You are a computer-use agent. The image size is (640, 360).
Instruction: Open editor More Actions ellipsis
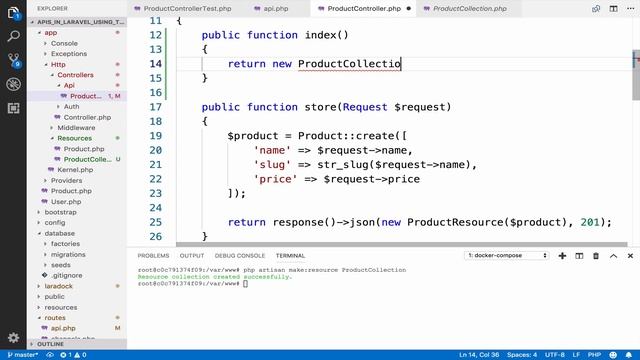[x=630, y=9]
